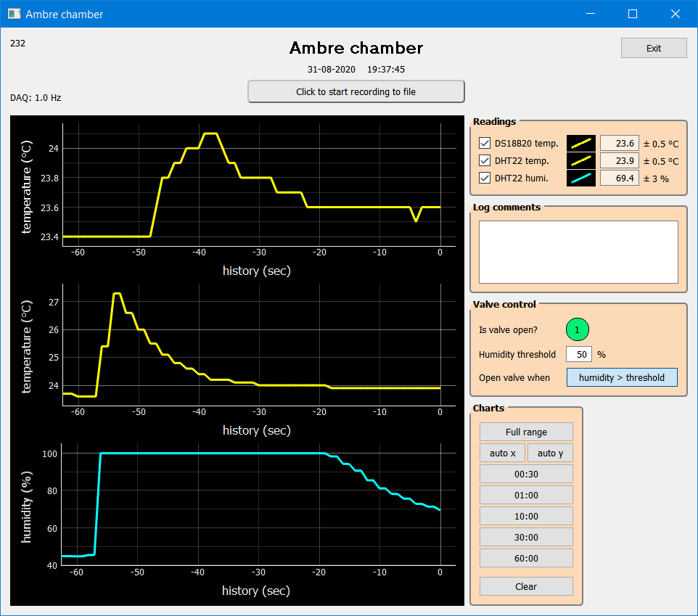Click the middle DHT22 temperature chart
Screen dimensions: 698x616
click(259, 345)
